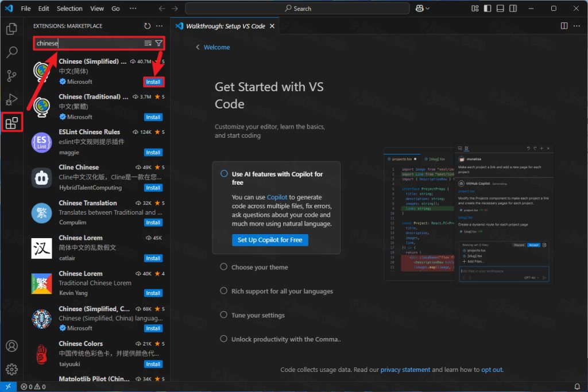Split the editor to the right
This screenshot has height=392, width=588.
click(x=564, y=26)
